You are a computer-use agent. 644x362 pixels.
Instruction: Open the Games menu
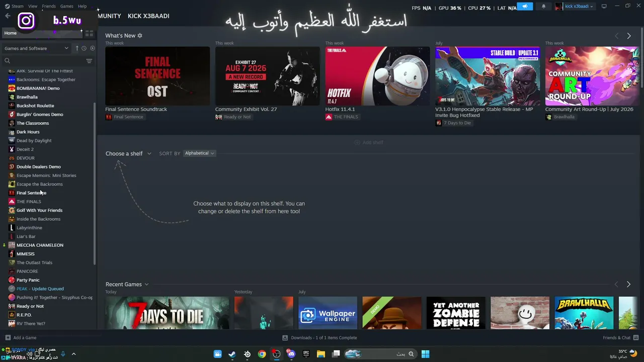(66, 6)
